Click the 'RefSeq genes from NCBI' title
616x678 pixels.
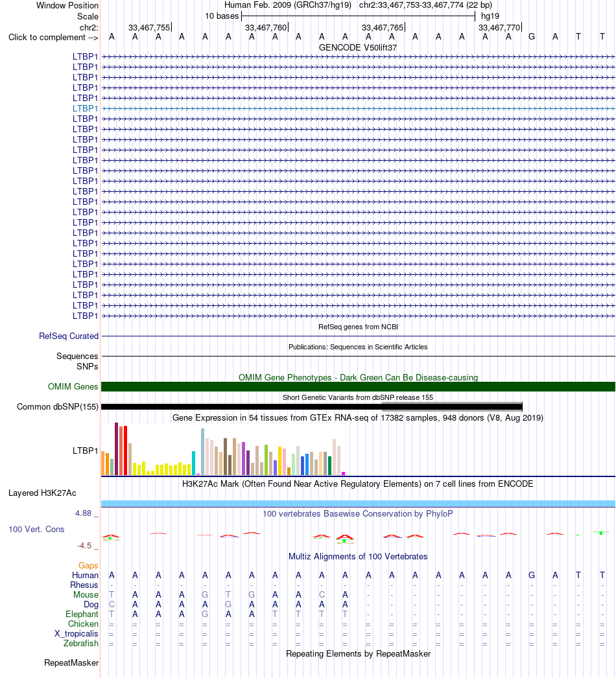(358, 327)
